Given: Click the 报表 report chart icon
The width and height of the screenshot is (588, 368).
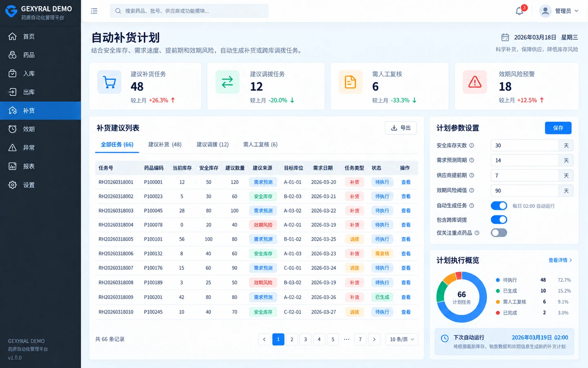Looking at the screenshot, I should pyautogui.click(x=13, y=166).
